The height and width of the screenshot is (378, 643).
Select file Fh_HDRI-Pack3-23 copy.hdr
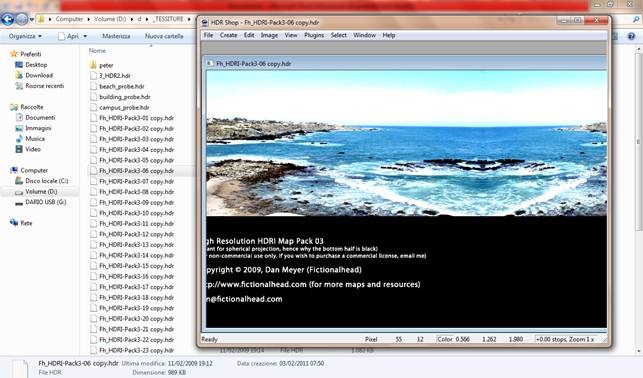(x=137, y=351)
